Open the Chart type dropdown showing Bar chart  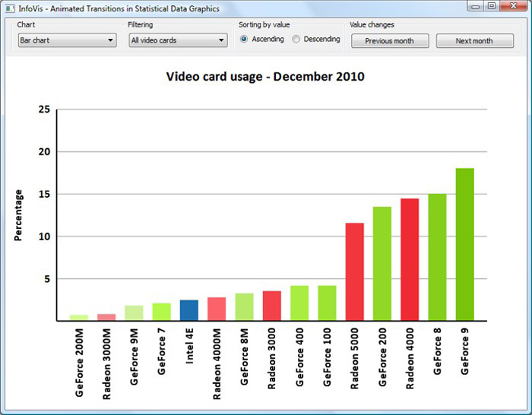[67, 40]
